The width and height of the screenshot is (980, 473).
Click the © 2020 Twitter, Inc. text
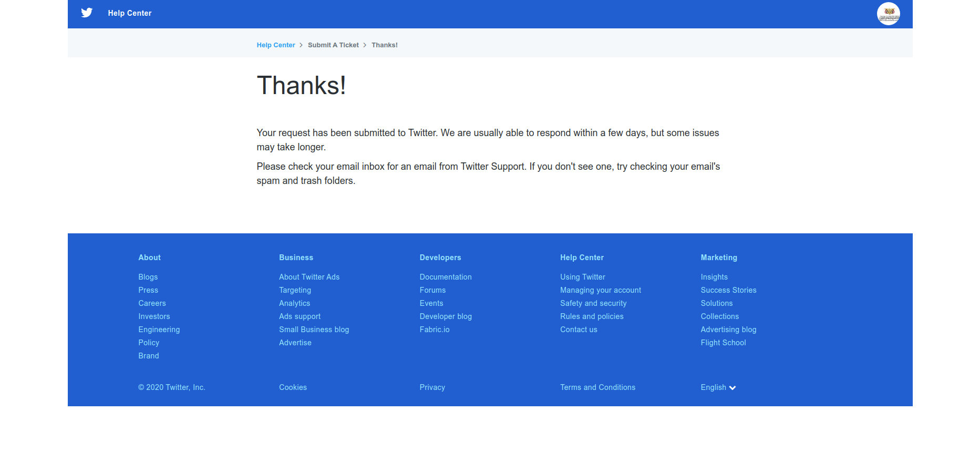coord(172,387)
